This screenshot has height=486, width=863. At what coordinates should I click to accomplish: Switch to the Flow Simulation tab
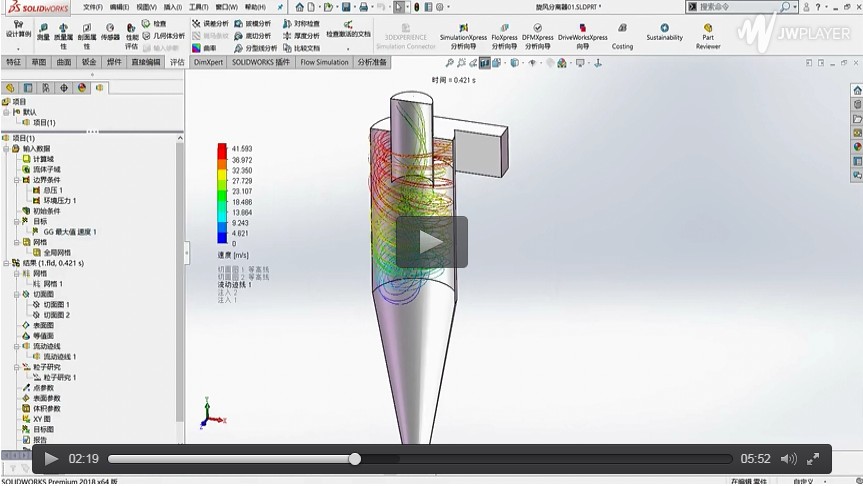[324, 62]
